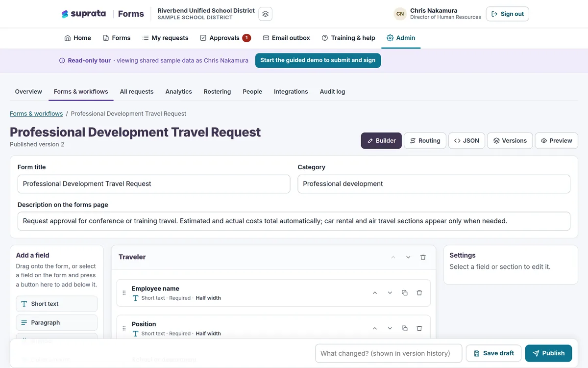Open the Audit log tab

tap(332, 92)
